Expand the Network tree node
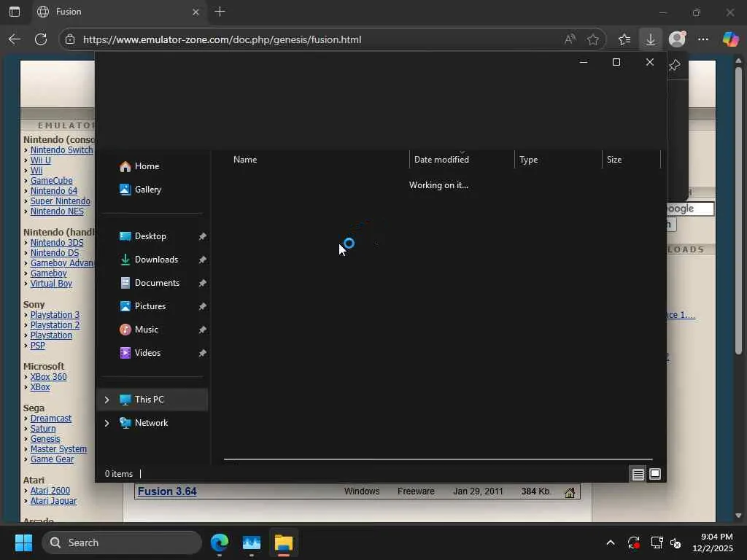 107,423
